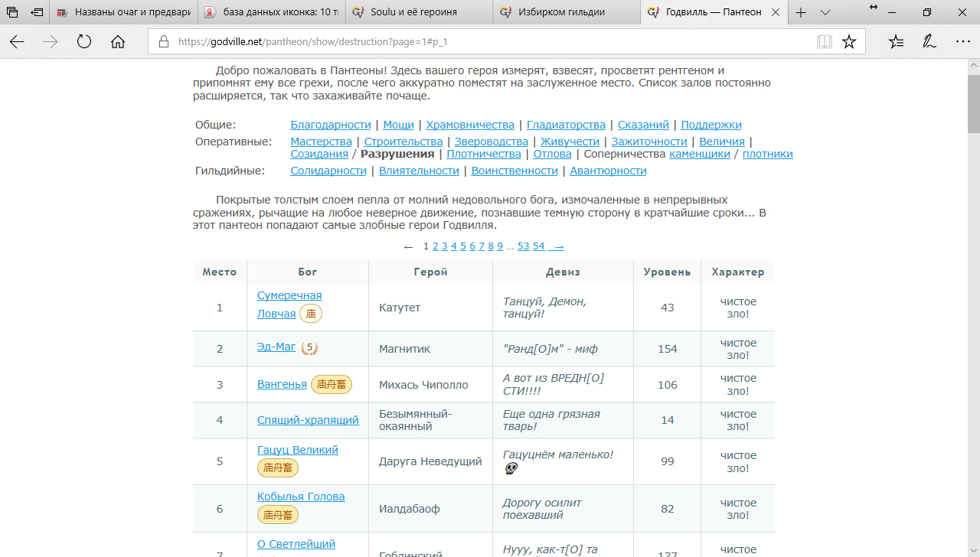The width and height of the screenshot is (980, 557).
Task: Open a new tab with the plus button
Action: (801, 12)
